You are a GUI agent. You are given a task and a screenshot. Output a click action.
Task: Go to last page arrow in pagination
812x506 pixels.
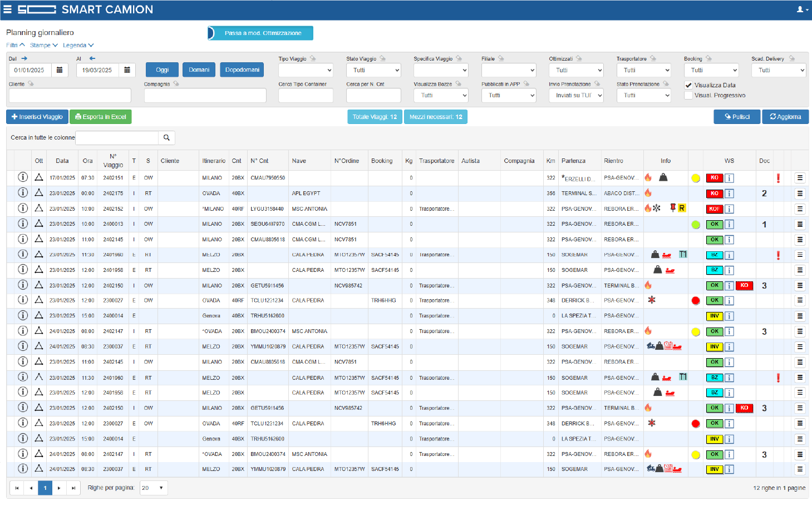tap(73, 488)
